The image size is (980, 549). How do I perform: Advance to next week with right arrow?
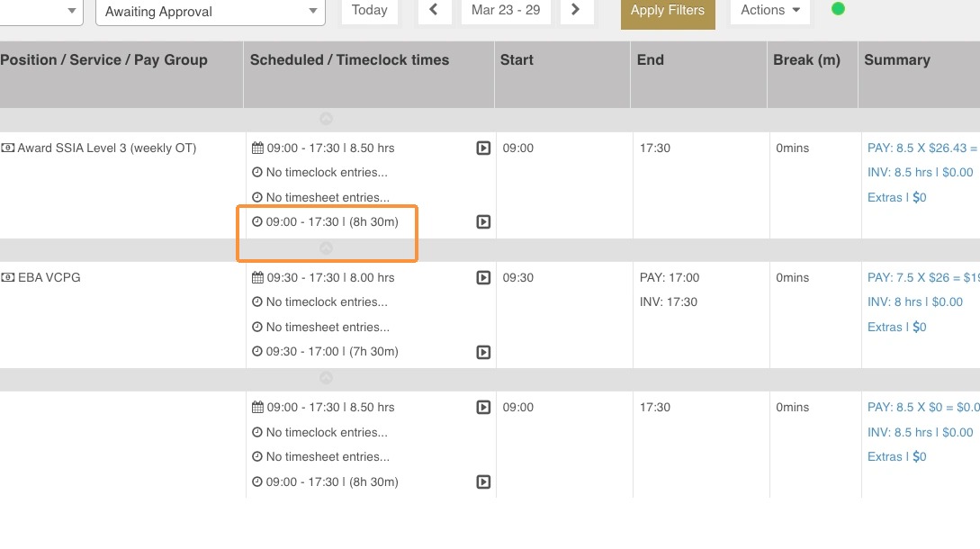pyautogui.click(x=576, y=10)
